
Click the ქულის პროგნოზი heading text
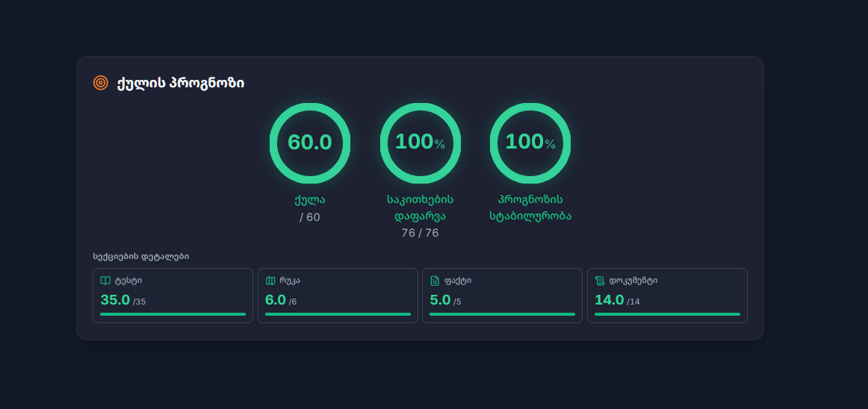[x=180, y=83]
